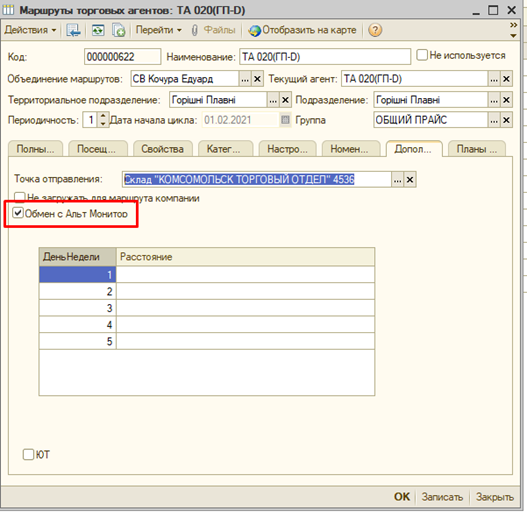This screenshot has height=518, width=527.
Task: Tick the ЮТ checkbox
Action: pos(28,454)
